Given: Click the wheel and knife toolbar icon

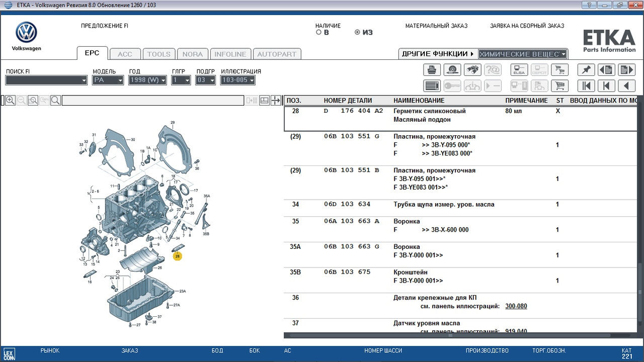Looking at the screenshot, I should tap(452, 70).
